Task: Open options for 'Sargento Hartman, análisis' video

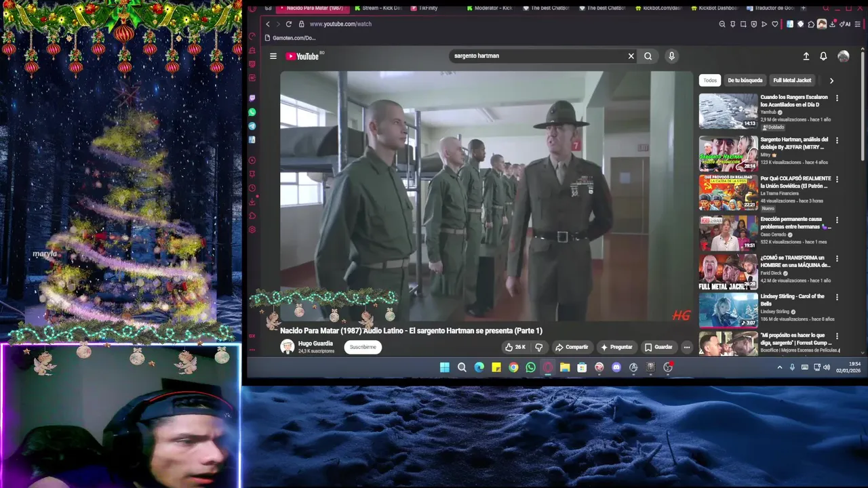Action: (837, 140)
